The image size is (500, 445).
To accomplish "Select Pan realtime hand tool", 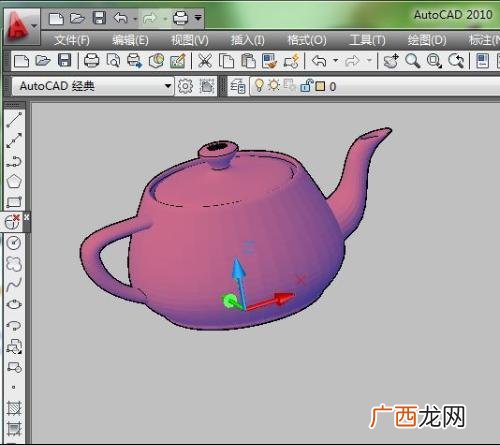I will 391,61.
